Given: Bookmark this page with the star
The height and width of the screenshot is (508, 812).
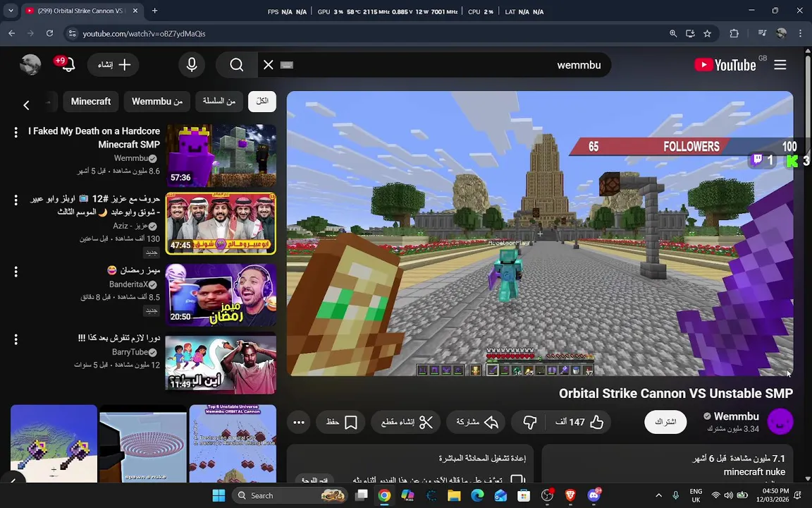Looking at the screenshot, I should click(x=708, y=33).
